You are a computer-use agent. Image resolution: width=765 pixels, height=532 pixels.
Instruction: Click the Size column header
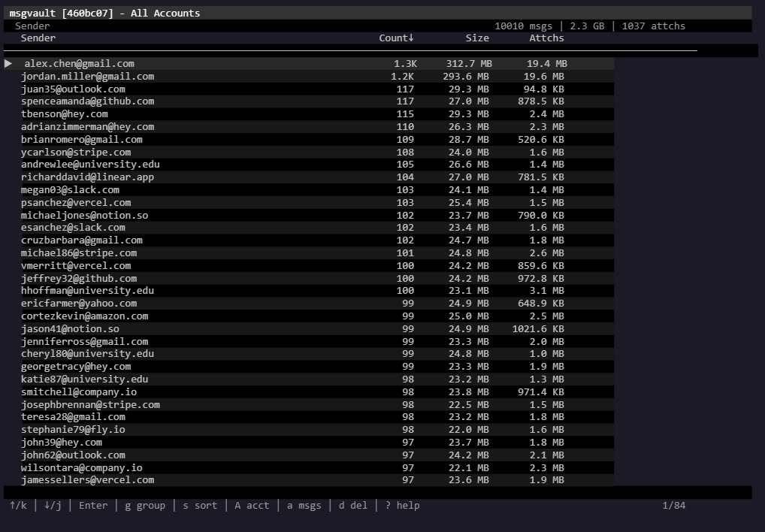tap(476, 38)
